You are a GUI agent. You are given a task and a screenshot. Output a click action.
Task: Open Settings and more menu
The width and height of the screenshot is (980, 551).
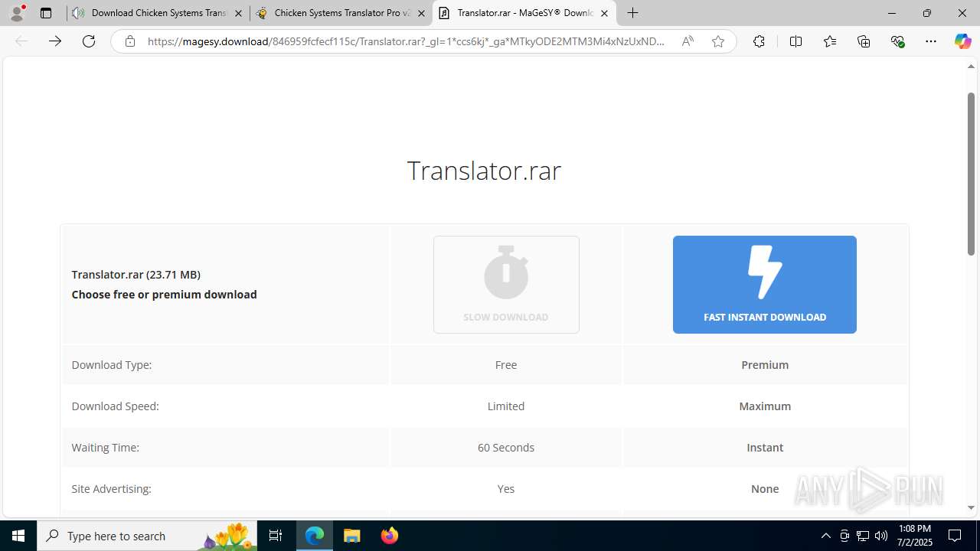[931, 41]
